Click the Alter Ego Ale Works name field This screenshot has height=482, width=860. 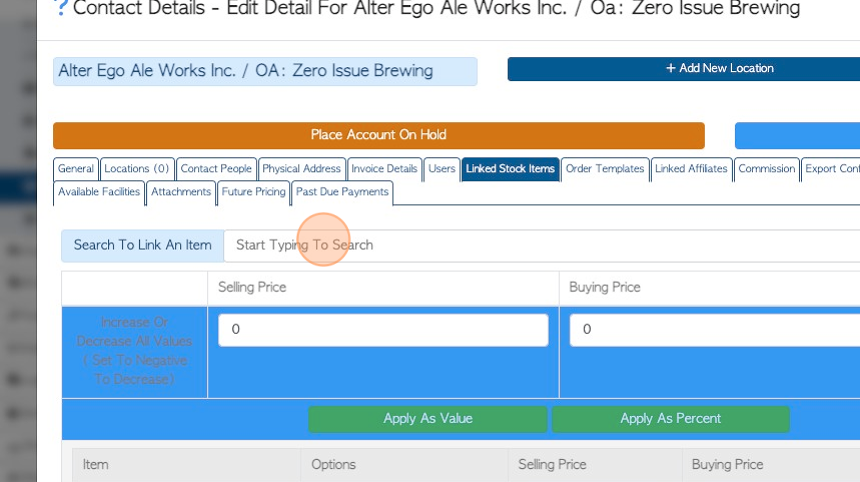coord(265,71)
